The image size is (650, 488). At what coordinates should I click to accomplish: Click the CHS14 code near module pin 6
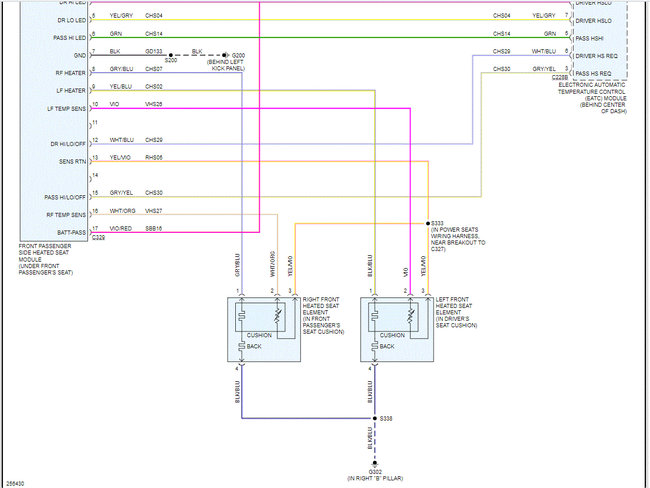(x=154, y=34)
